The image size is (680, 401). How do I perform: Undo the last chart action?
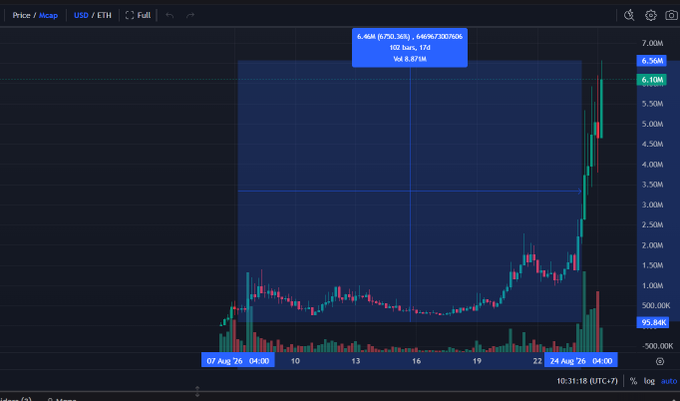click(170, 15)
